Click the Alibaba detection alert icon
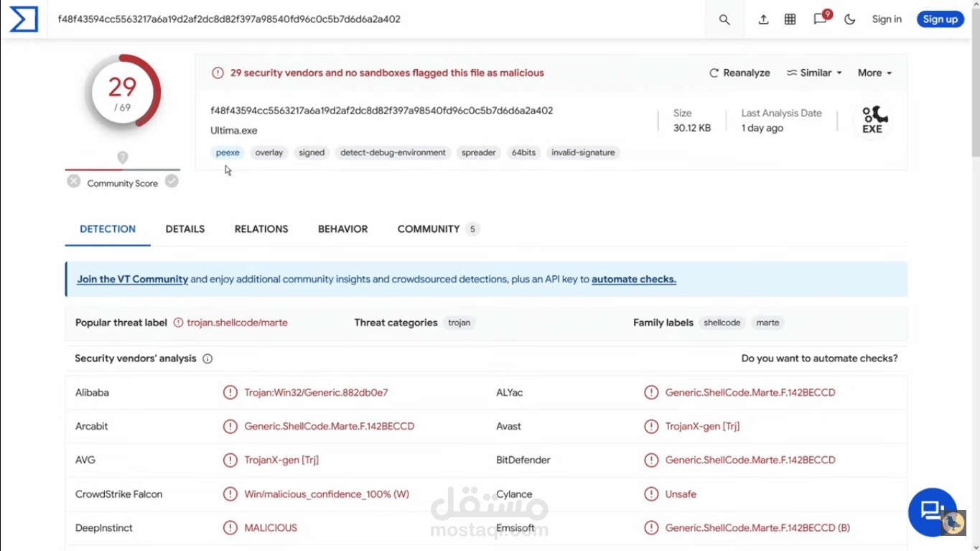This screenshot has width=980, height=551. (x=230, y=392)
